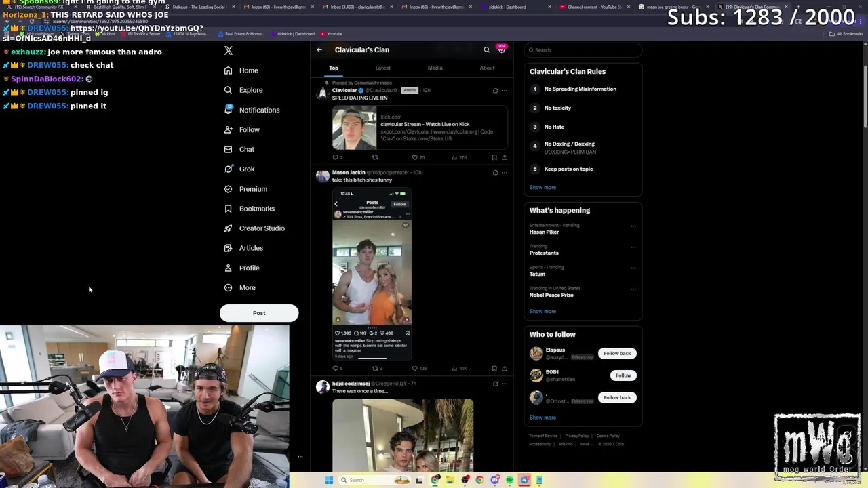Switch to the Media tab
The height and width of the screenshot is (488, 868).
(x=435, y=68)
